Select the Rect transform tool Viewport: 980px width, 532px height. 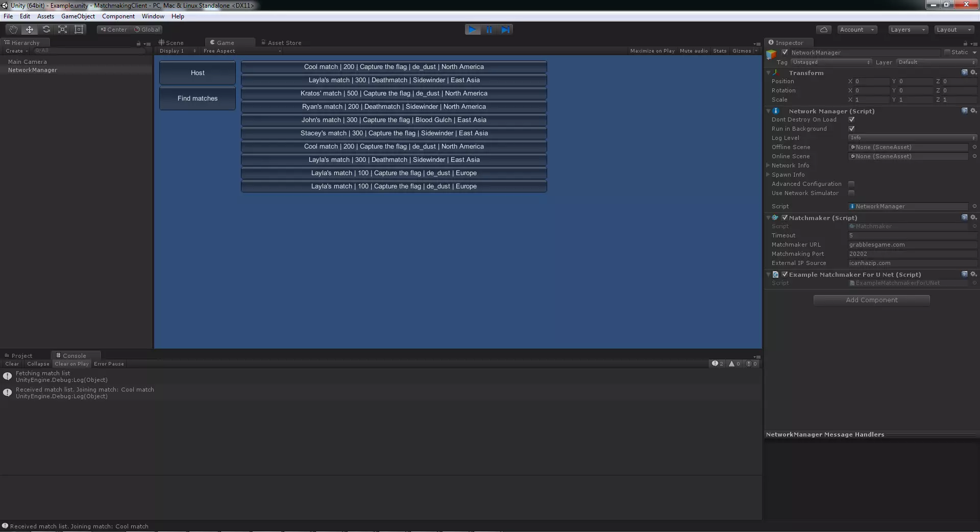pos(79,30)
